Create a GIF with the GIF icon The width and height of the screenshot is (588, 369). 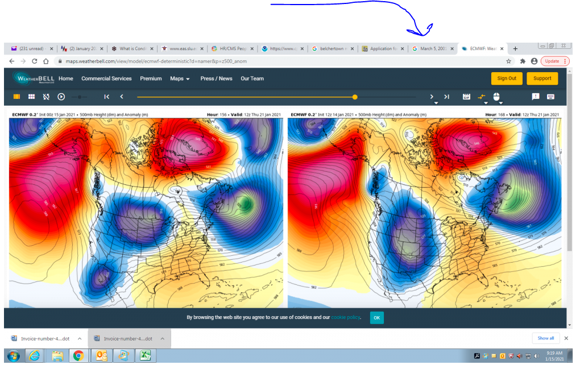[x=466, y=97]
